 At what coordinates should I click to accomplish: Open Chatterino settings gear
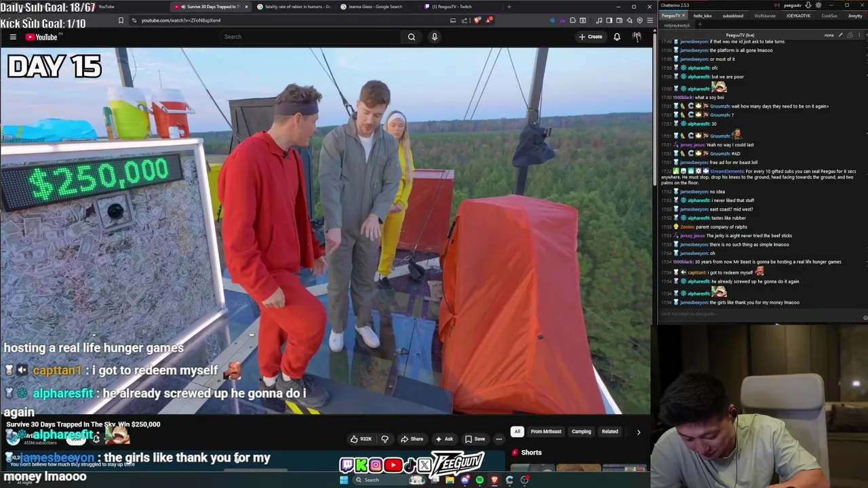coord(818,5)
